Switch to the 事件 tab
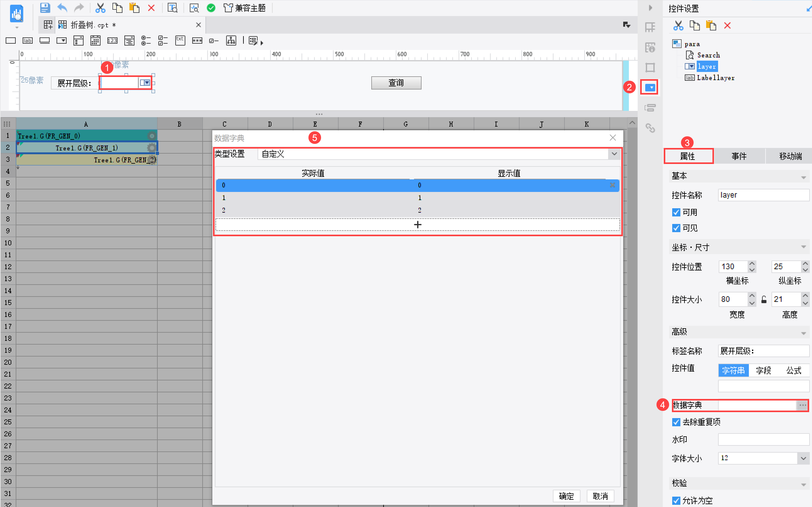Screen dimensions: 812x507 [x=739, y=156]
